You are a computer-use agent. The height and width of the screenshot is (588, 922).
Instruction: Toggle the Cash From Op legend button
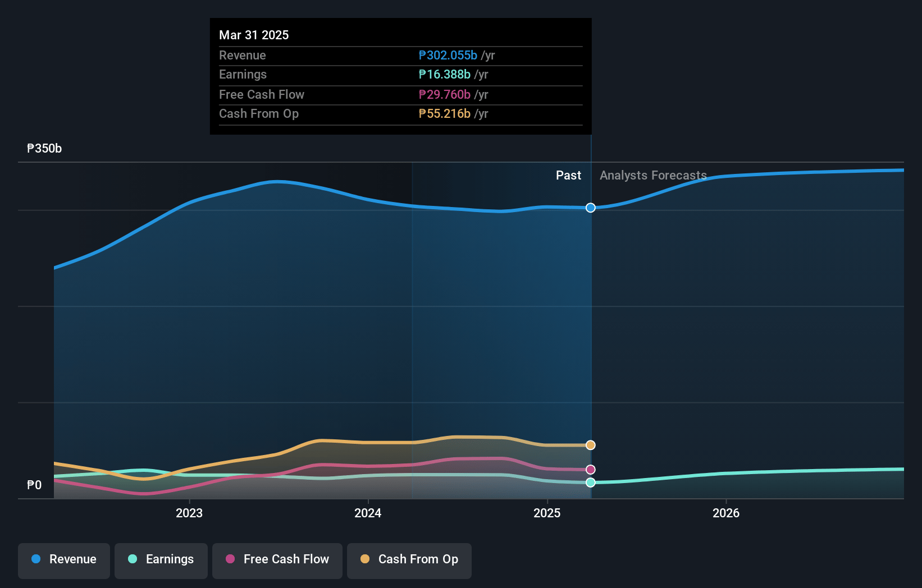(x=409, y=561)
